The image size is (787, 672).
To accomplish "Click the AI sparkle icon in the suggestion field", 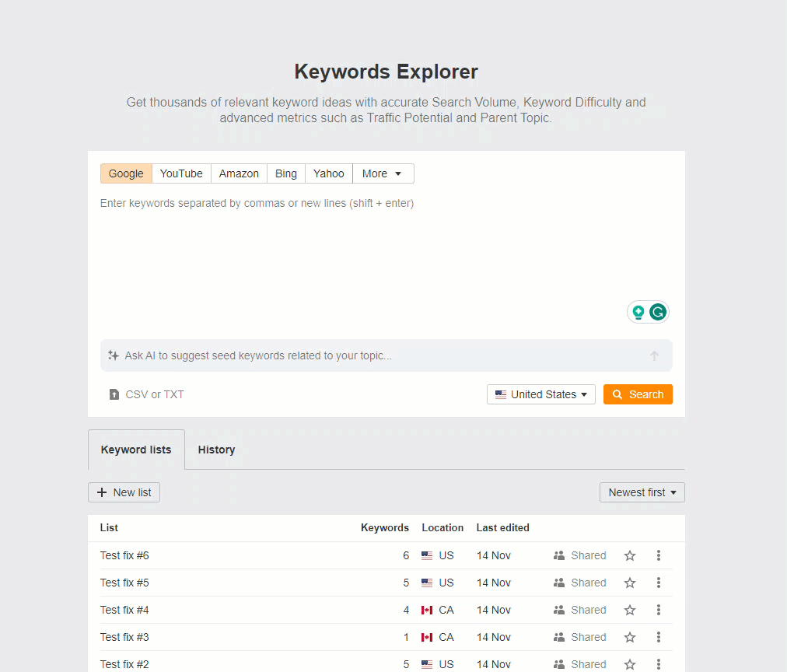I will coord(114,355).
